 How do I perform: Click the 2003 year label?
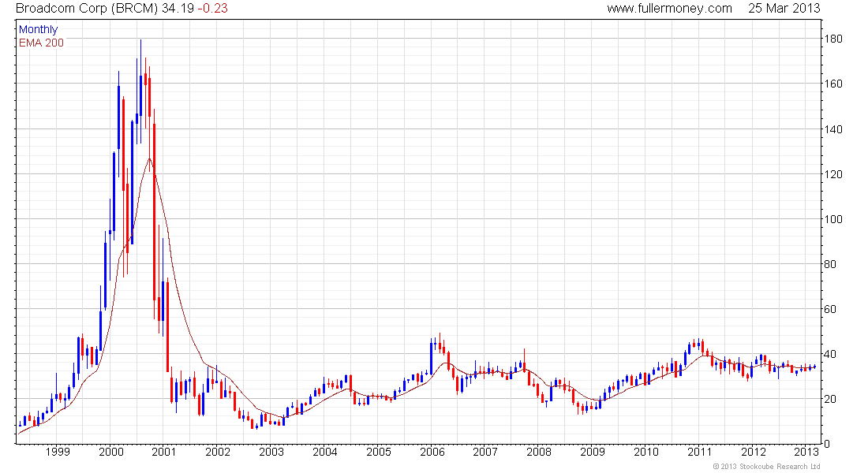click(271, 452)
